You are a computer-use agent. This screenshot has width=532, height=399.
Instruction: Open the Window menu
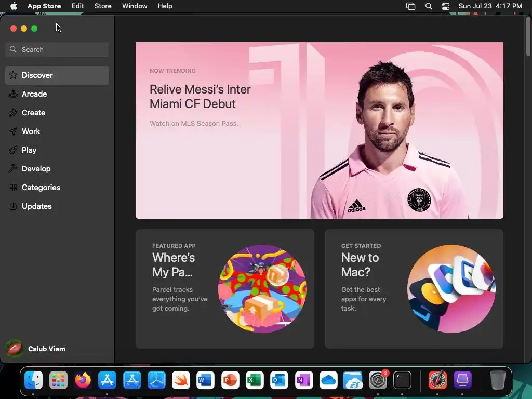[x=135, y=6]
